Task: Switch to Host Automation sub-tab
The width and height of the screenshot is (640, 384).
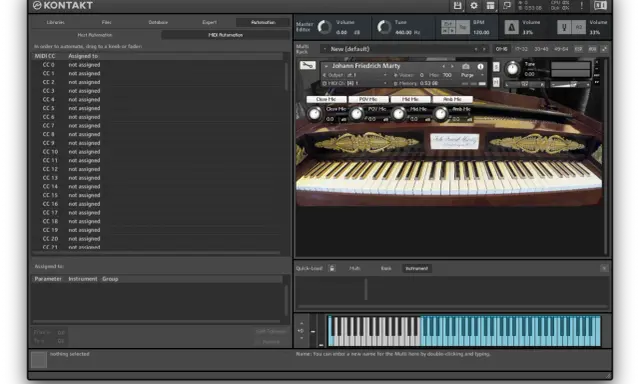Action: [95, 35]
